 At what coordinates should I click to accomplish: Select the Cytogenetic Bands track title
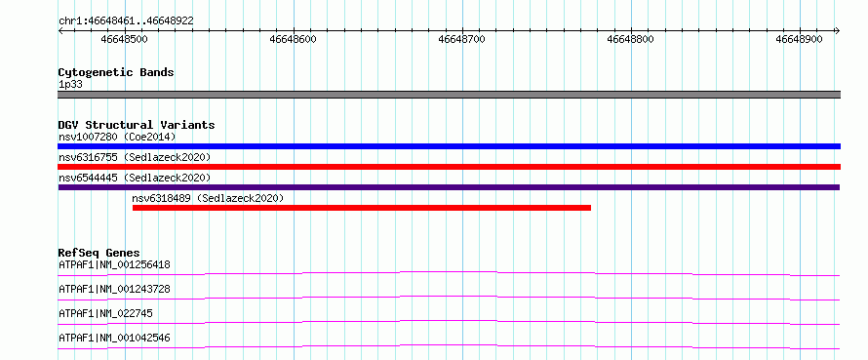point(116,72)
